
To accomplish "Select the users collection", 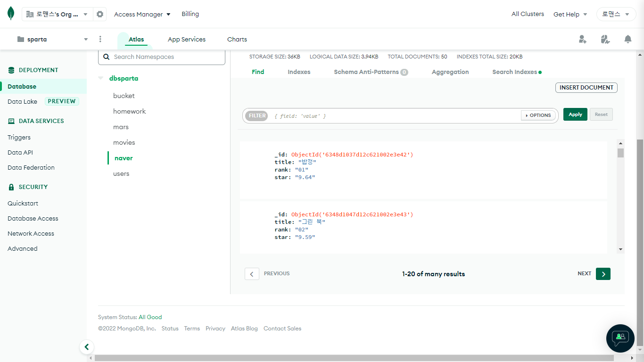I will pos(121,174).
